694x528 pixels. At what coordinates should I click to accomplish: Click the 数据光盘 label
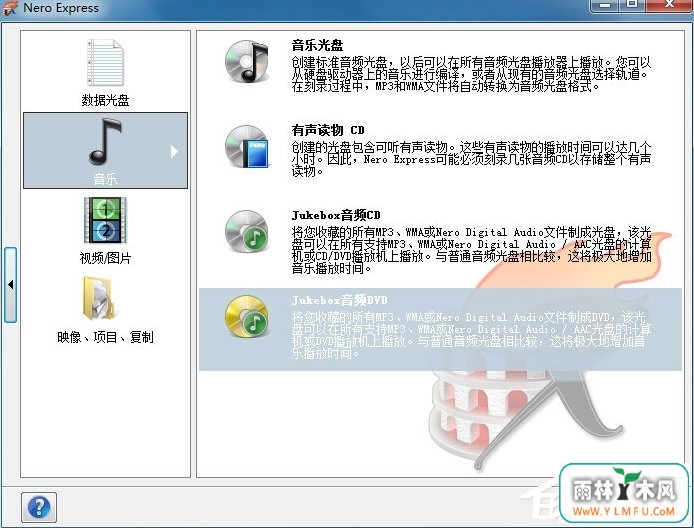tap(105, 100)
